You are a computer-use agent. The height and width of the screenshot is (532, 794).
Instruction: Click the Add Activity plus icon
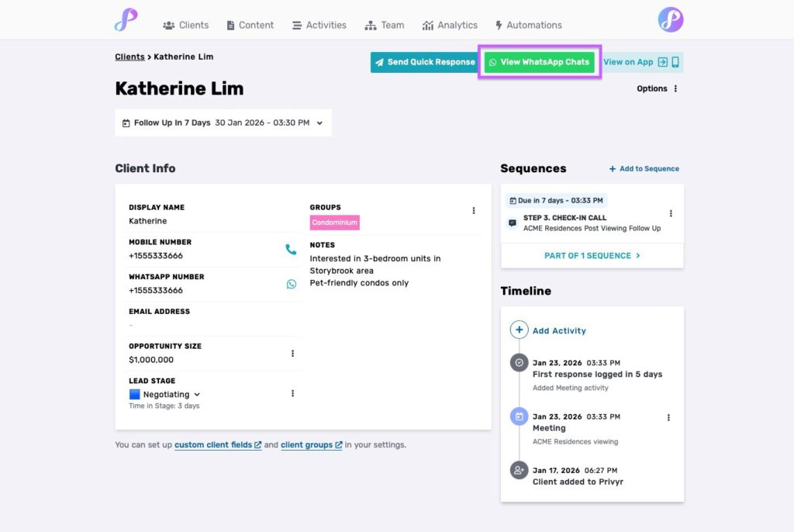(519, 330)
